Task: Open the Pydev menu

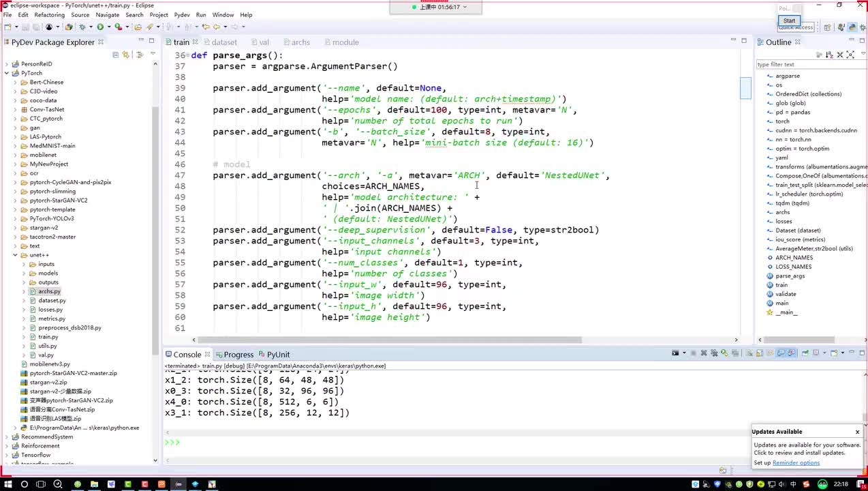Action: tap(182, 14)
